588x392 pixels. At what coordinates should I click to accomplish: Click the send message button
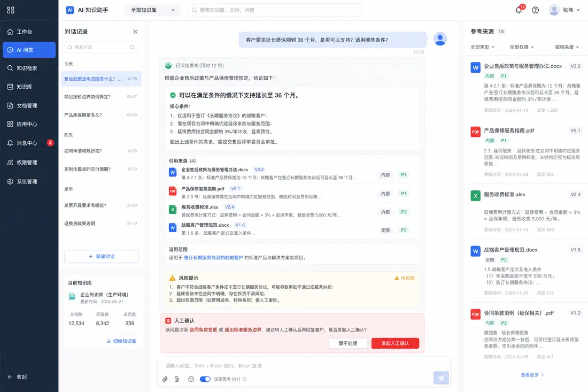(441, 378)
